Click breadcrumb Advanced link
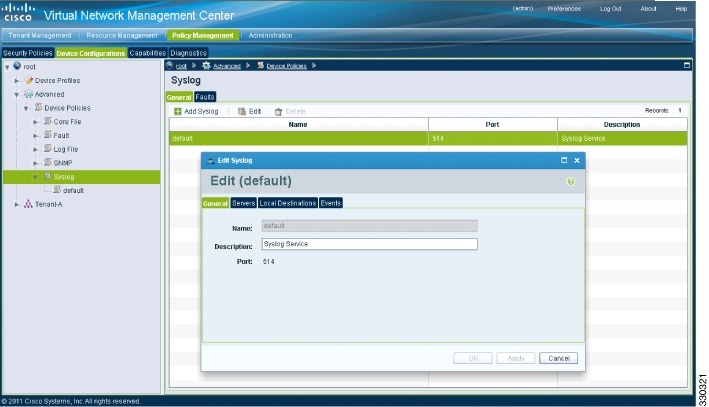Screen dimensions: 709x407 pyautogui.click(x=227, y=66)
